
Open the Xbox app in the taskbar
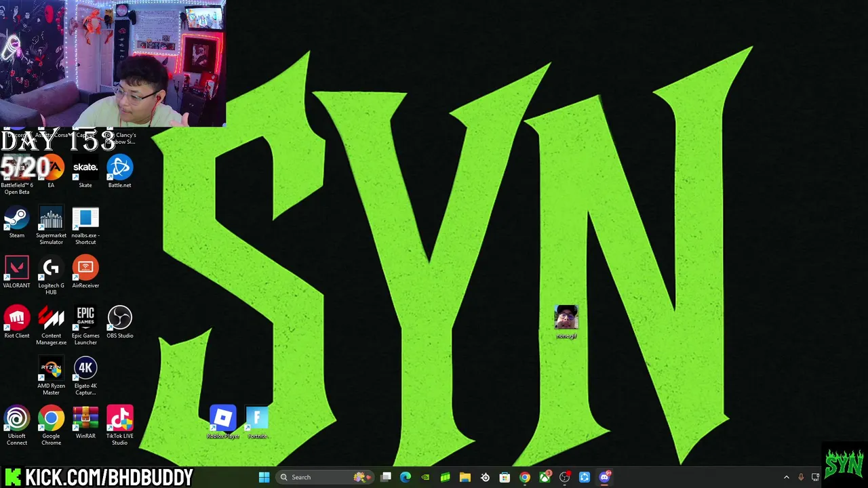point(545,477)
